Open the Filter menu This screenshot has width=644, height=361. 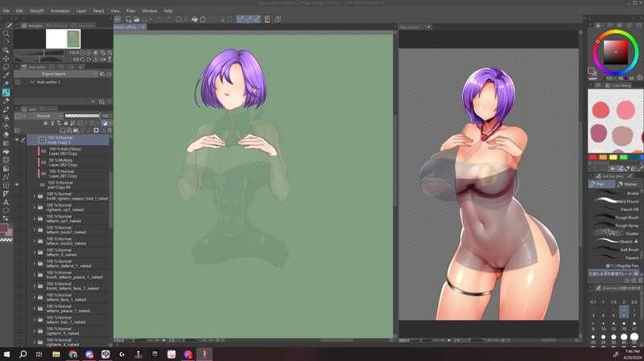(130, 10)
